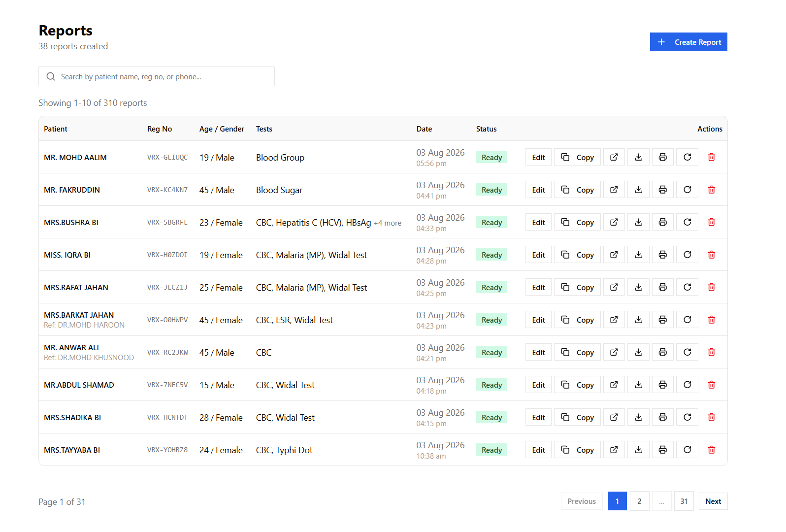Refresh MRS.BUSHRA BI report

[x=688, y=222]
